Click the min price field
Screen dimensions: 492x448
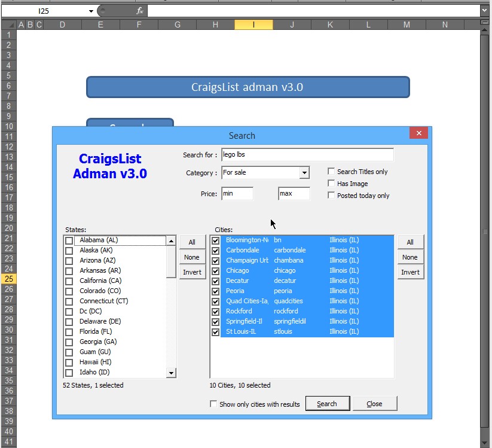coord(237,194)
